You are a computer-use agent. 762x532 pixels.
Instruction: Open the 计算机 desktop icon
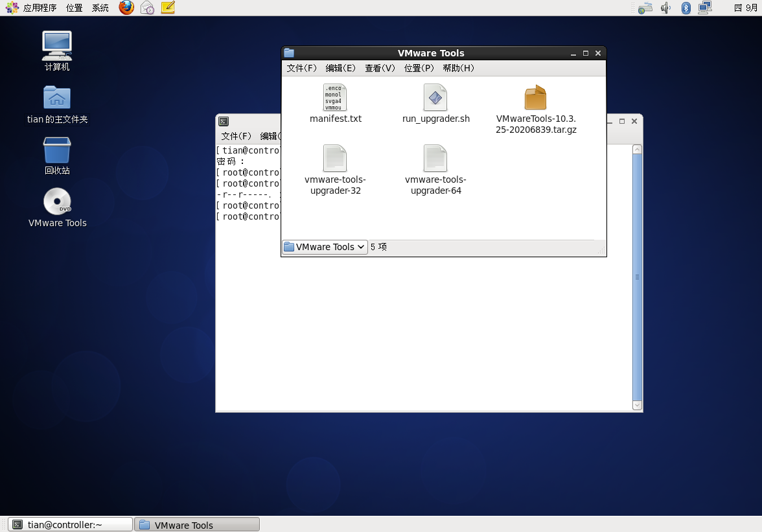click(57, 51)
